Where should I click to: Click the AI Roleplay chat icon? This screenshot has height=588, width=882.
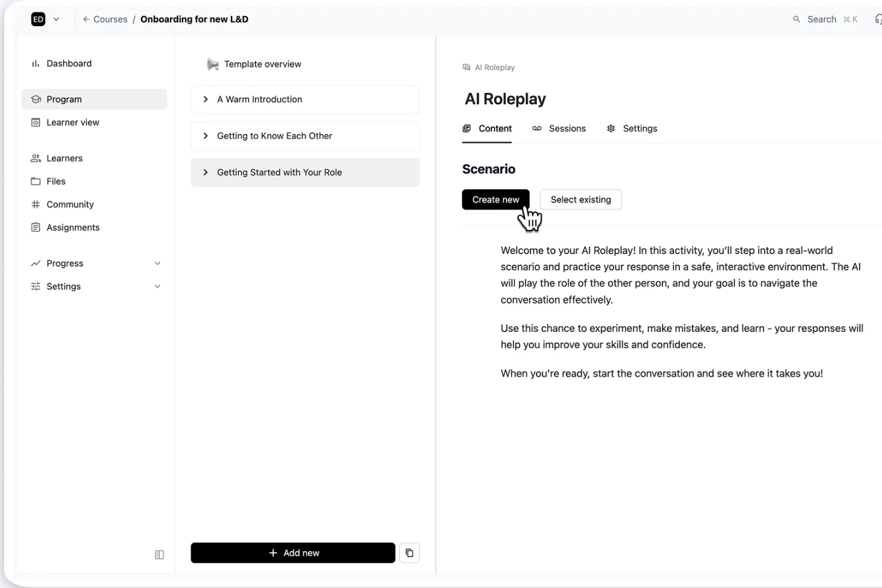pyautogui.click(x=465, y=67)
